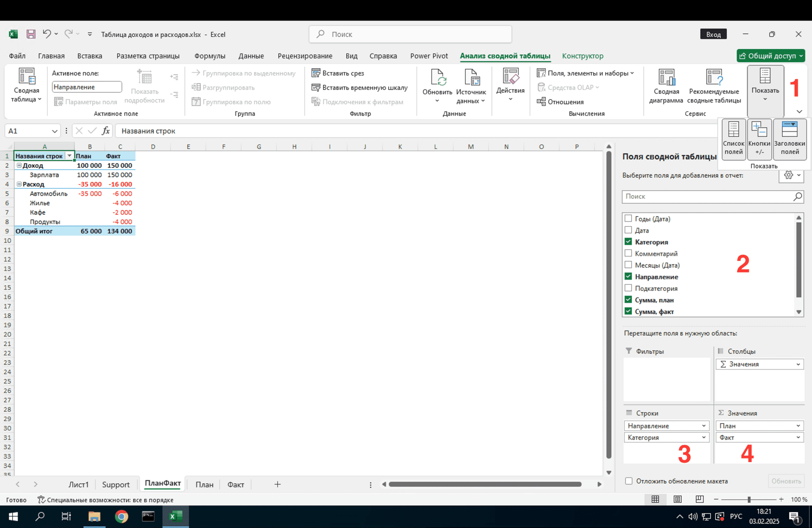Open the Названия строк filter dropdown
Image resolution: width=812 pixels, height=528 pixels.
[x=69, y=155]
